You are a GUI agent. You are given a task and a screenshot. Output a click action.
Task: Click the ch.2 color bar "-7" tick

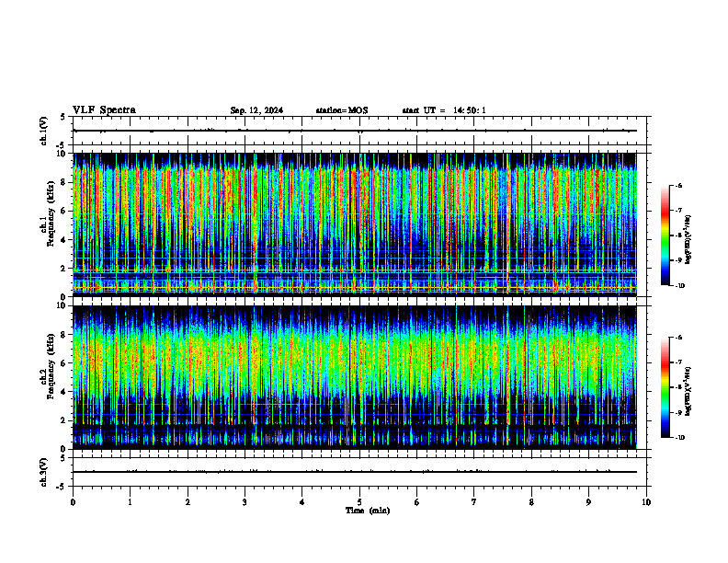click(x=678, y=362)
